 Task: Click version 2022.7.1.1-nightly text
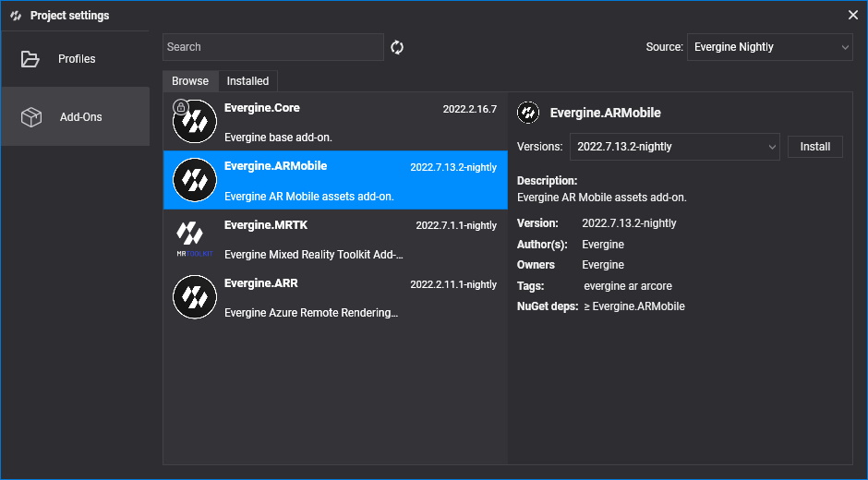pos(456,225)
